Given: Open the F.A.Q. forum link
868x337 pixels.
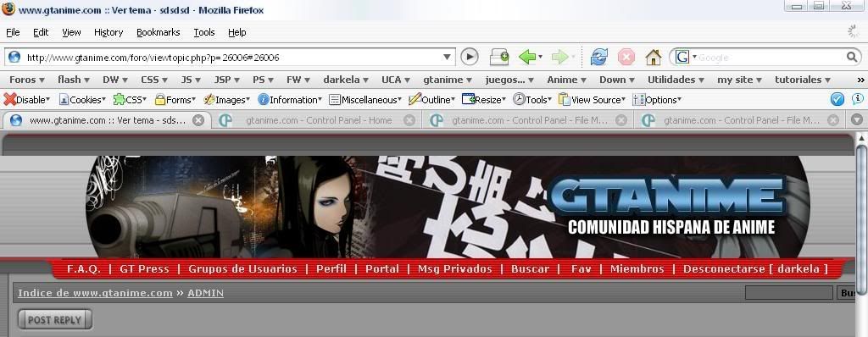Looking at the screenshot, I should [x=84, y=269].
